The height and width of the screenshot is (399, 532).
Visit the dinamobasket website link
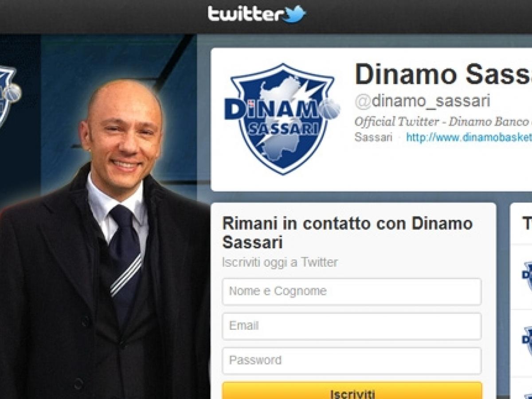[x=469, y=137]
